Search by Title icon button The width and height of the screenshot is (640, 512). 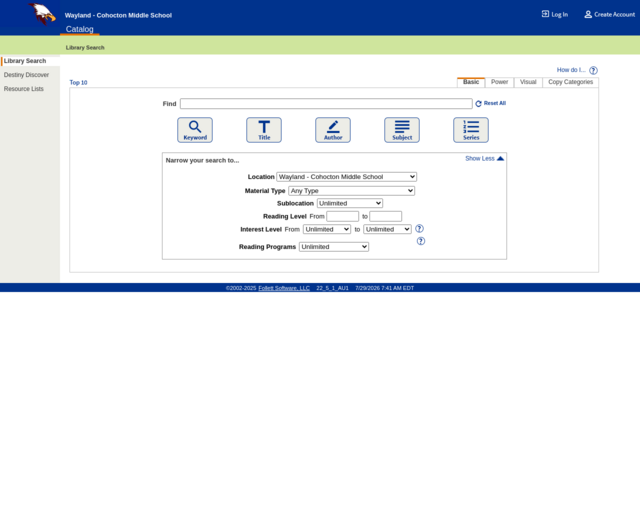point(264,130)
